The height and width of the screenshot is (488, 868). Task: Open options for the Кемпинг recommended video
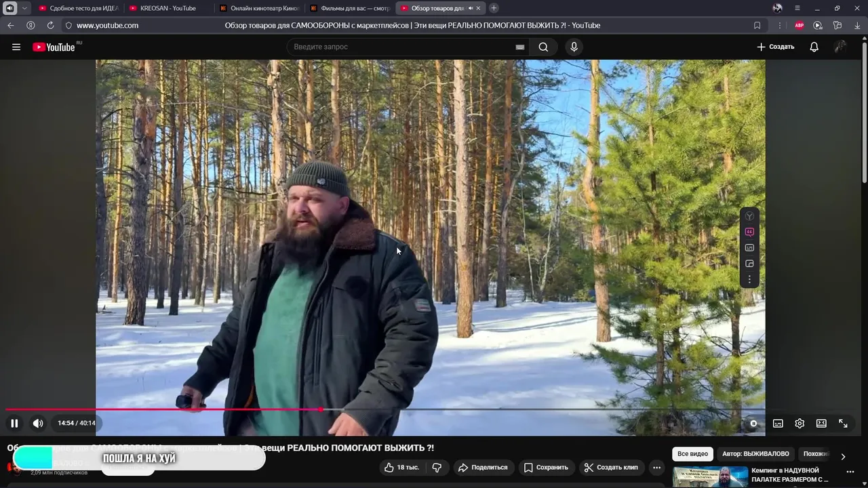click(850, 472)
